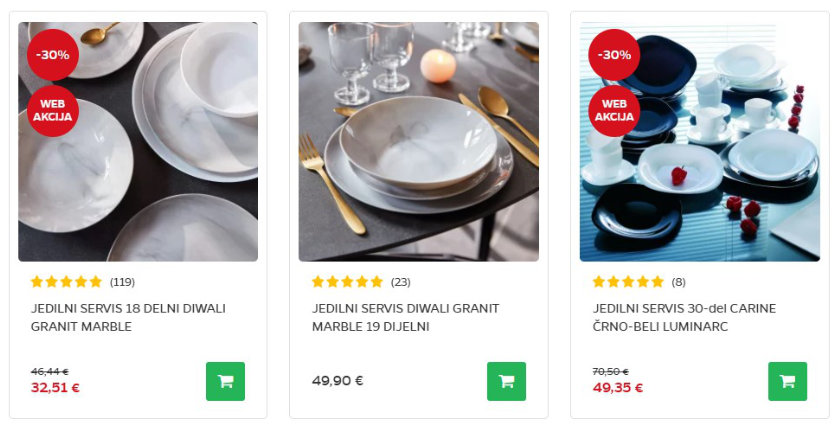Add Diwali Granit Marble 19-piece set to cart
This screenshot has height=429, width=840.
(506, 381)
